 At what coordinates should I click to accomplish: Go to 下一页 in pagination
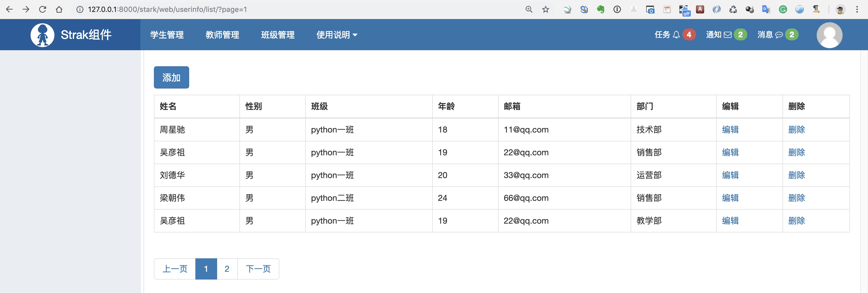coord(258,269)
